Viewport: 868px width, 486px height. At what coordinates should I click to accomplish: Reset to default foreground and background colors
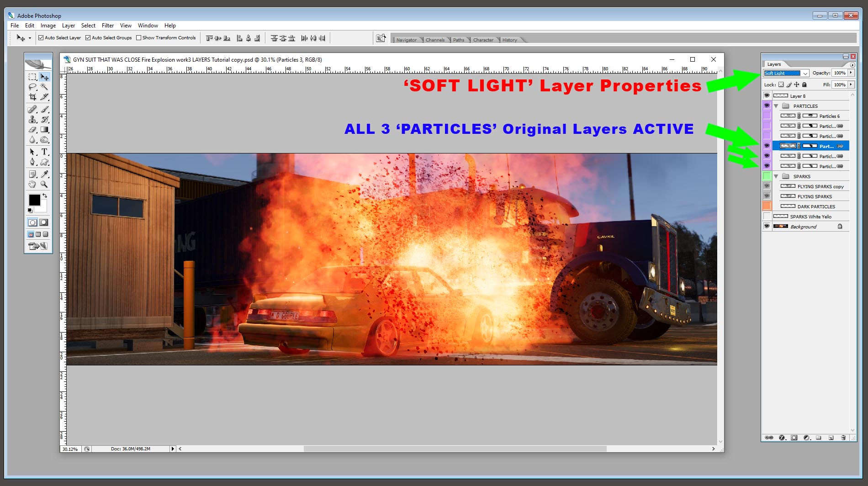[x=30, y=210]
